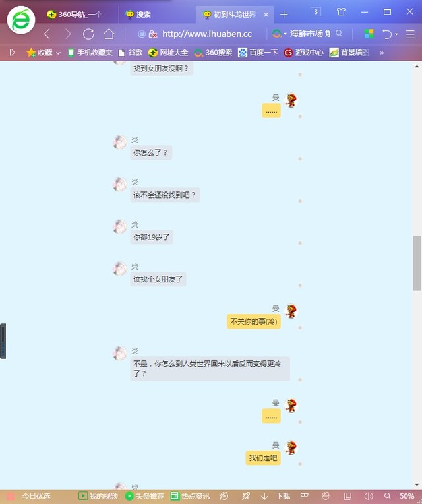The width and height of the screenshot is (422, 504).
Task: Expand the 收藏 favorites dropdown
Action: coord(58,53)
